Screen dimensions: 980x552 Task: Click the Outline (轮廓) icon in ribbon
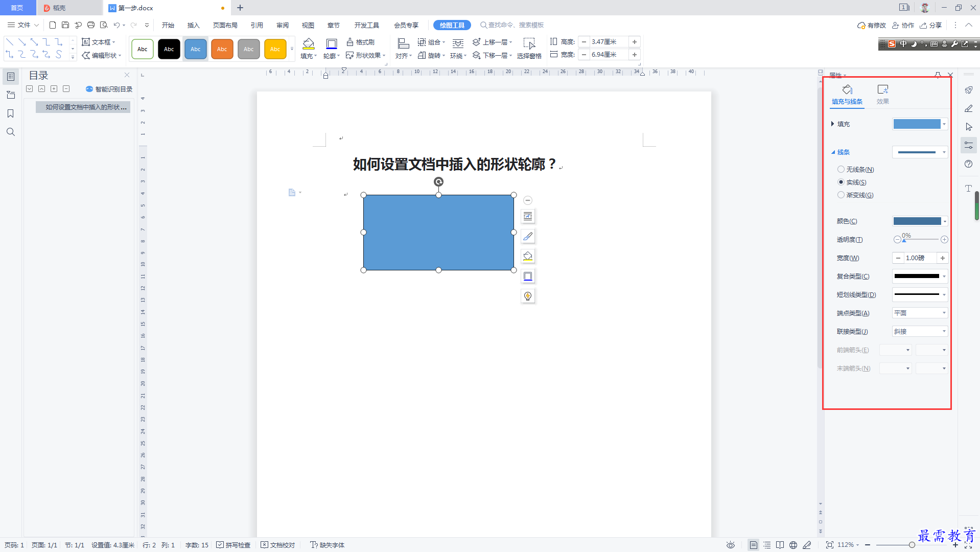click(x=331, y=43)
